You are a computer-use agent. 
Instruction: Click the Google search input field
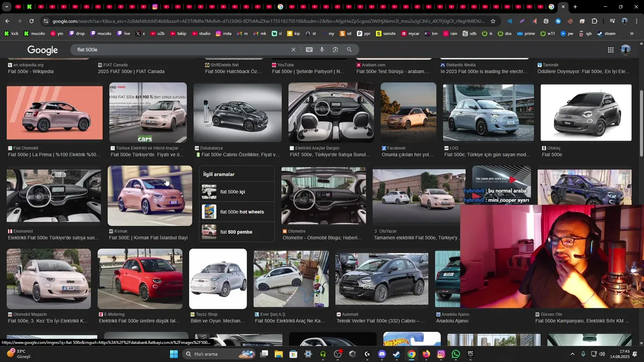181,50
